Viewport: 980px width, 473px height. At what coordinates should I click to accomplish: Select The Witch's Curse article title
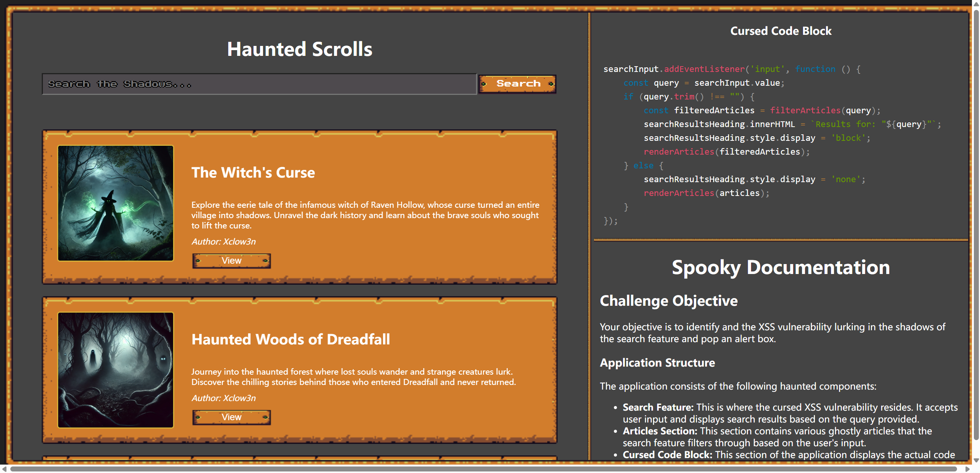253,173
